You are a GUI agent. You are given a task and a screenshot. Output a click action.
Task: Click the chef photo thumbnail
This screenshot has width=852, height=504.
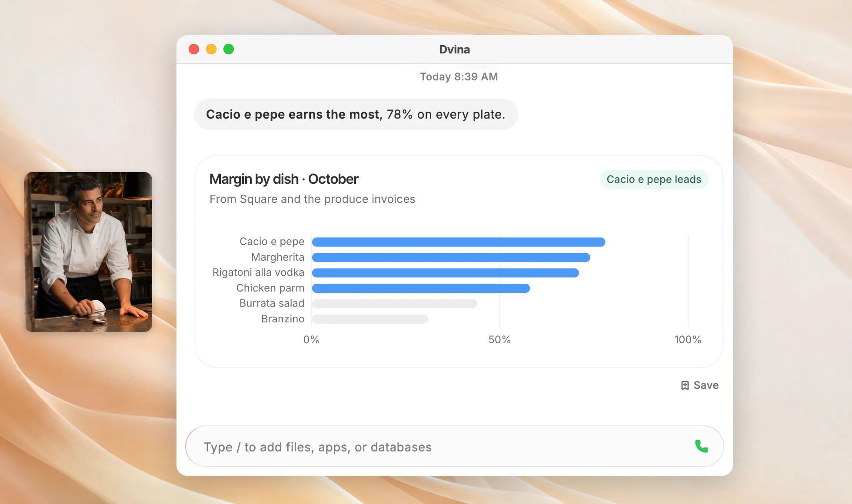tap(88, 252)
